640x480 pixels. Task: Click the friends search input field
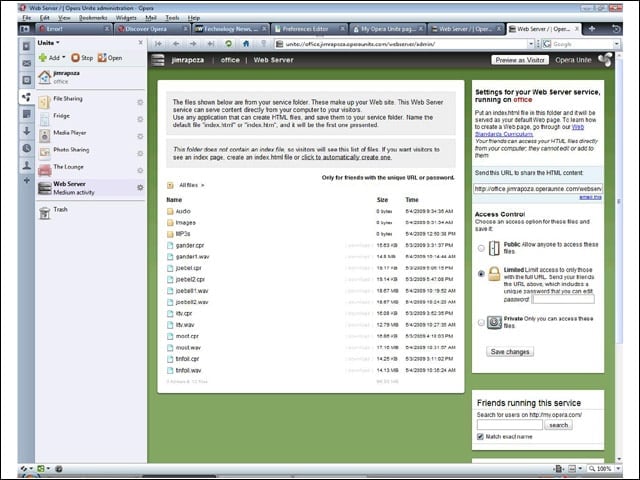coord(510,425)
